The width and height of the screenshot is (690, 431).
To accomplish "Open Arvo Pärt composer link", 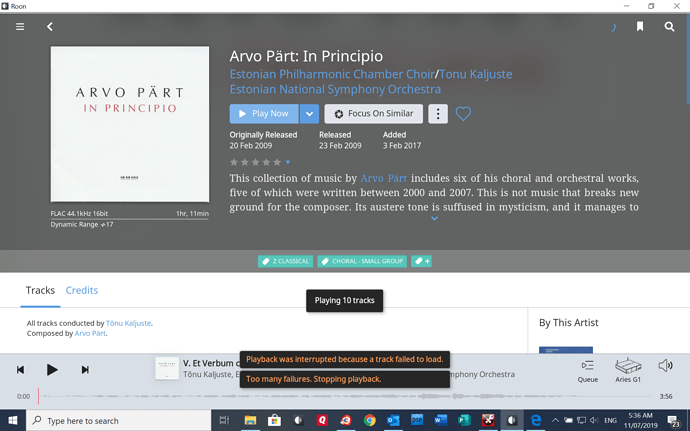I will pyautogui.click(x=90, y=333).
